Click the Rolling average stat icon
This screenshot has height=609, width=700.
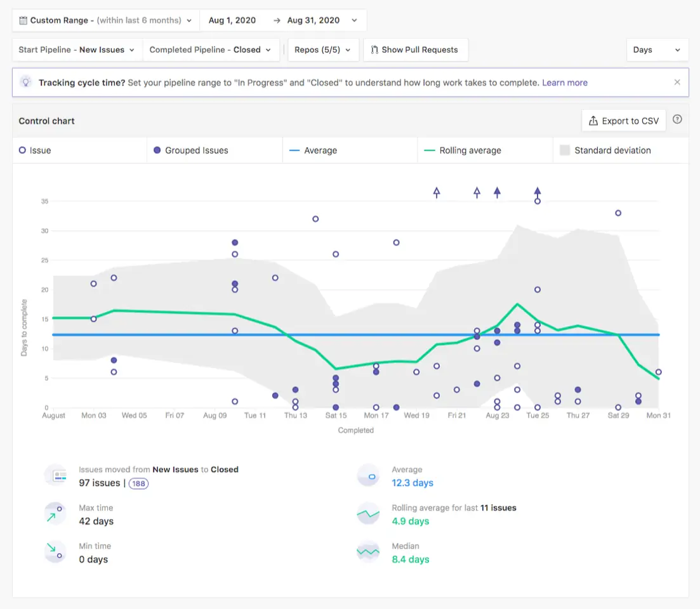tap(368, 514)
